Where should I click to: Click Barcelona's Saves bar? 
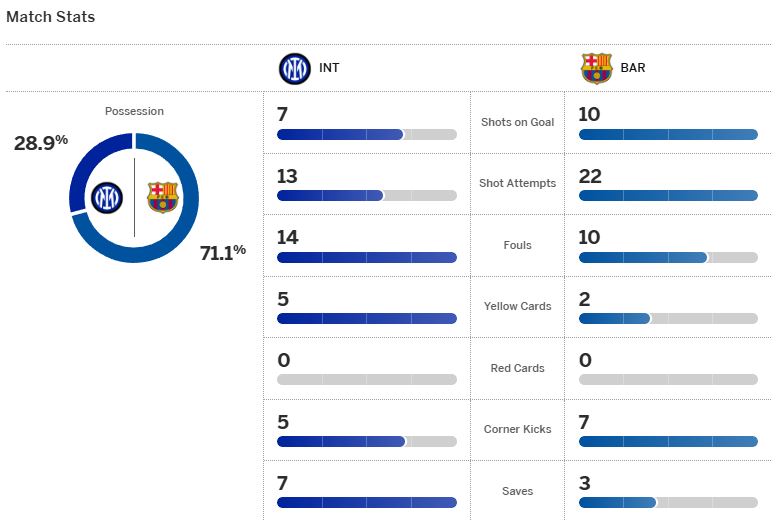click(x=668, y=503)
